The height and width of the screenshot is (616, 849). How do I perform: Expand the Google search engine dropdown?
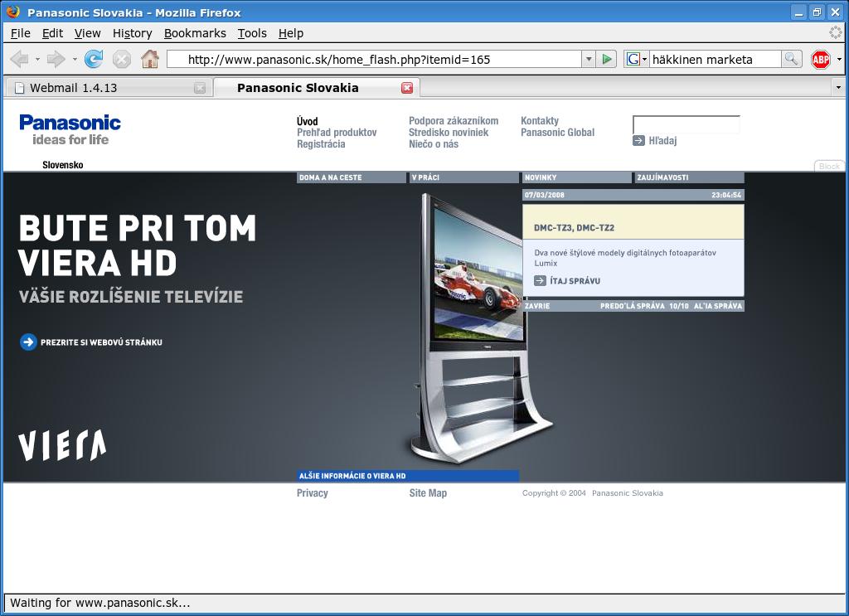(x=636, y=59)
